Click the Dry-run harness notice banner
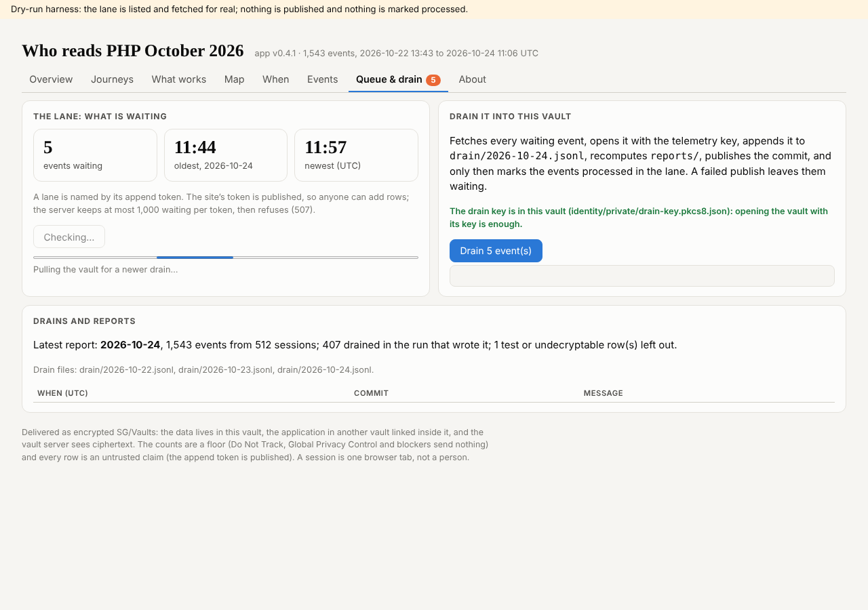Screen dimensions: 868x610 (434, 9)
